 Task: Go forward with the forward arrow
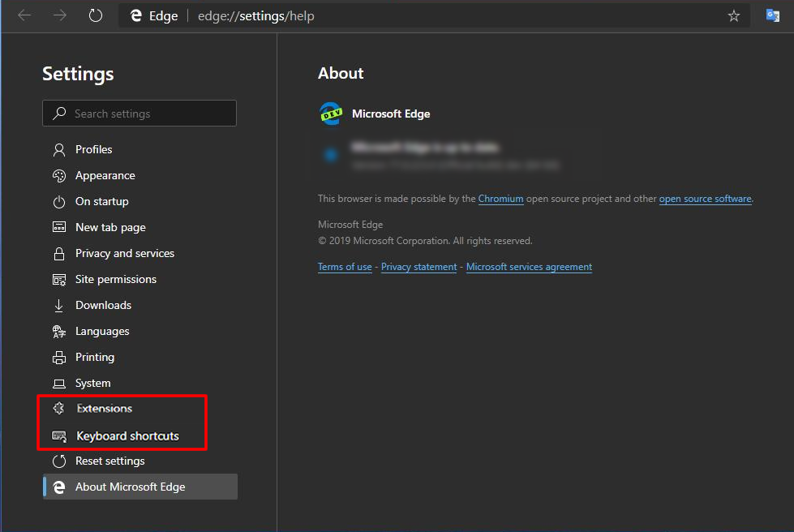(x=60, y=15)
